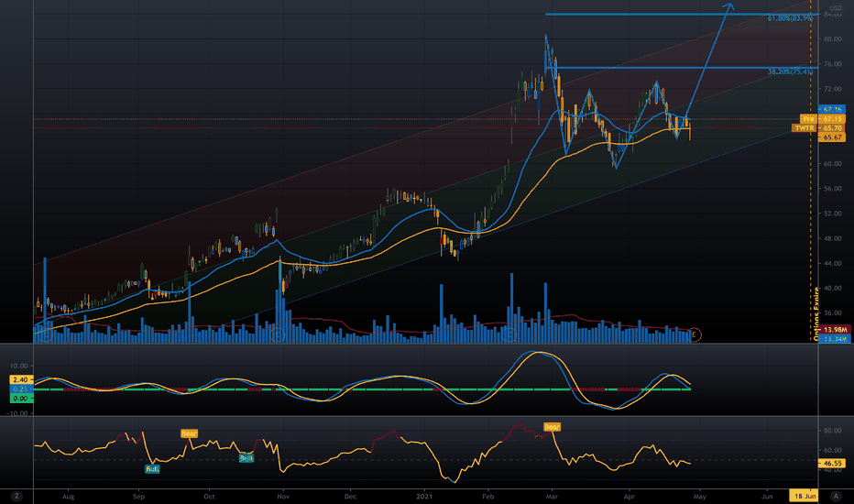Click the blue 0.23 indicator value label
Screen dimensions: 854x504
[x=21, y=389]
